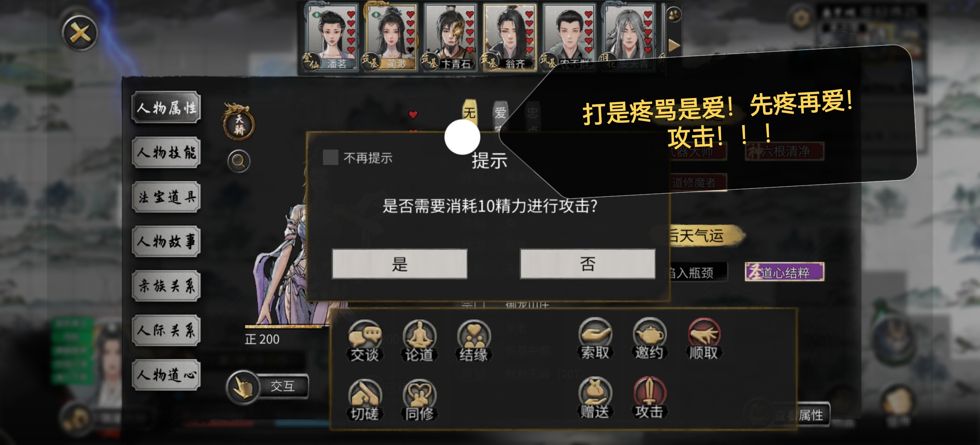
Task: Enable the 不再提示 checkbox
Action: coord(330,157)
